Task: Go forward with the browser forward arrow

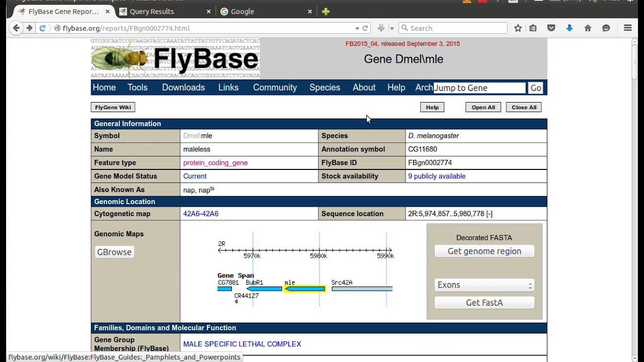Action: 29,28
